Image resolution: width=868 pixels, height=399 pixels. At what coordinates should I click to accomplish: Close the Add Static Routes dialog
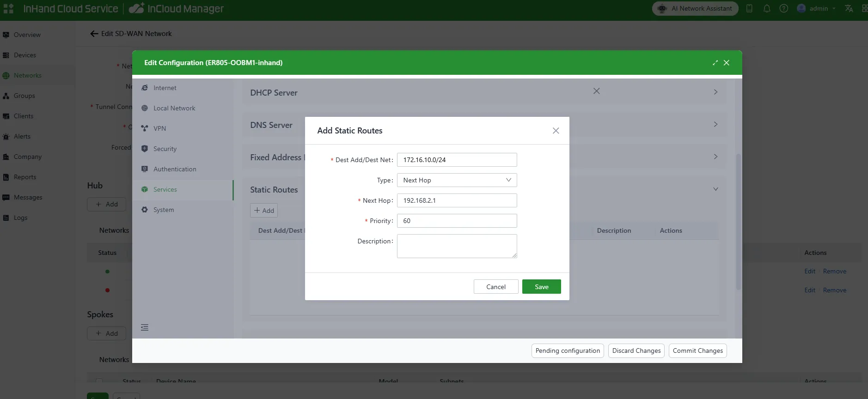click(x=556, y=131)
